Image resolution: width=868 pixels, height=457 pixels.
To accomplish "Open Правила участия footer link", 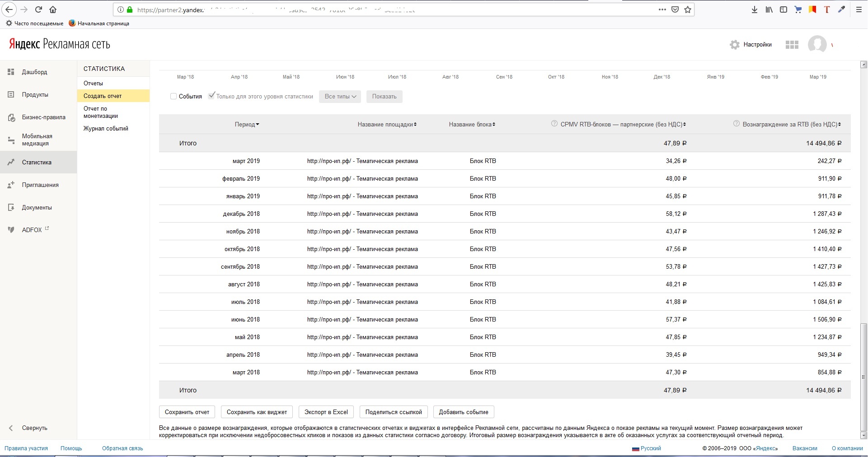I will pos(26,448).
